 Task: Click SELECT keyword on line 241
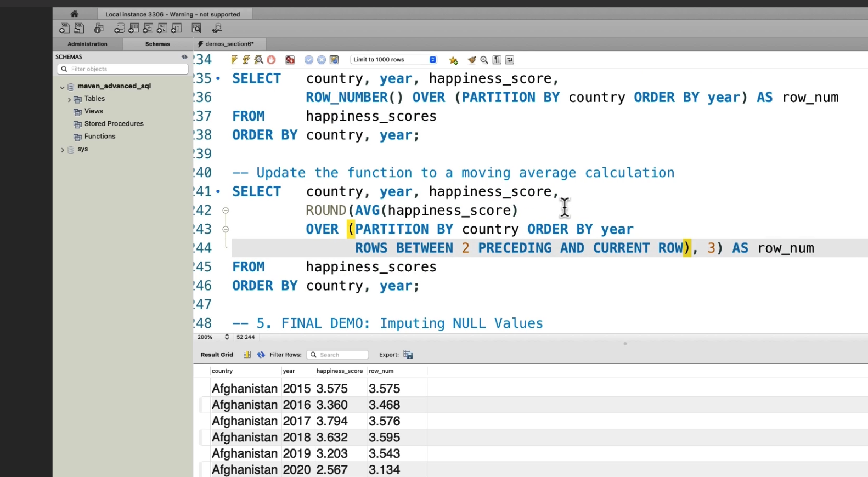coord(256,191)
